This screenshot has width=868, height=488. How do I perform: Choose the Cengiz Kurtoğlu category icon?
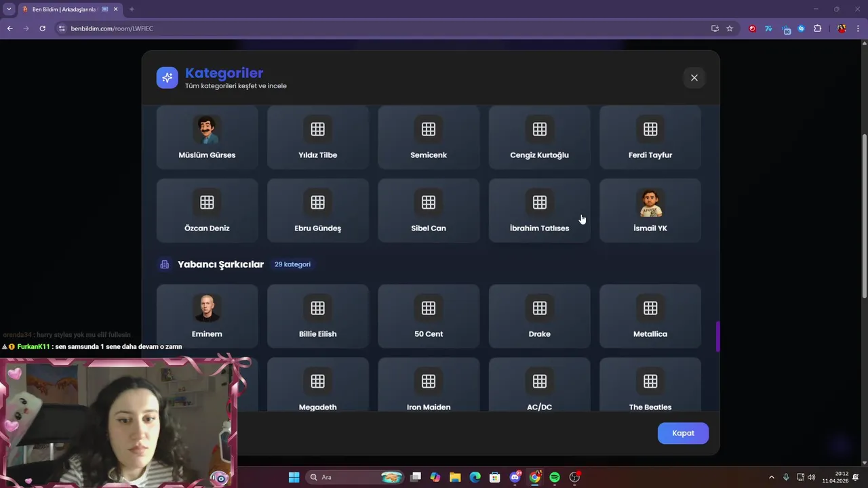click(x=540, y=129)
